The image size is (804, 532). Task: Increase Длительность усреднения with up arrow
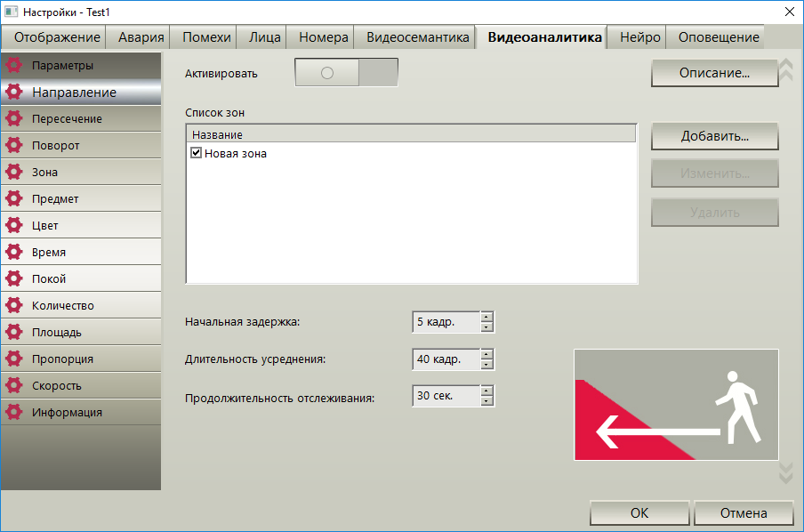(486, 354)
